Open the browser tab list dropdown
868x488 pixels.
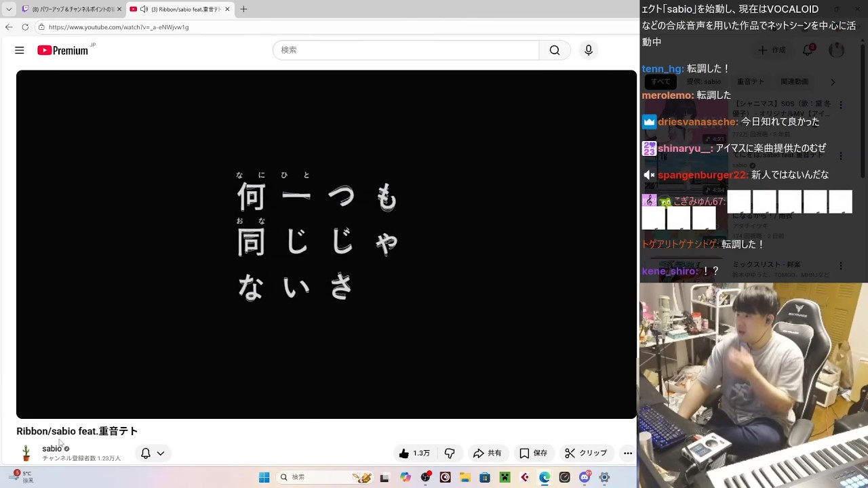pyautogui.click(x=9, y=9)
